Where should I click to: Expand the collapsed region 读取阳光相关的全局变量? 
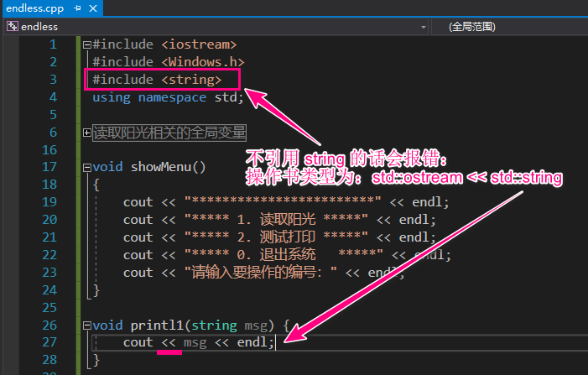(x=87, y=133)
